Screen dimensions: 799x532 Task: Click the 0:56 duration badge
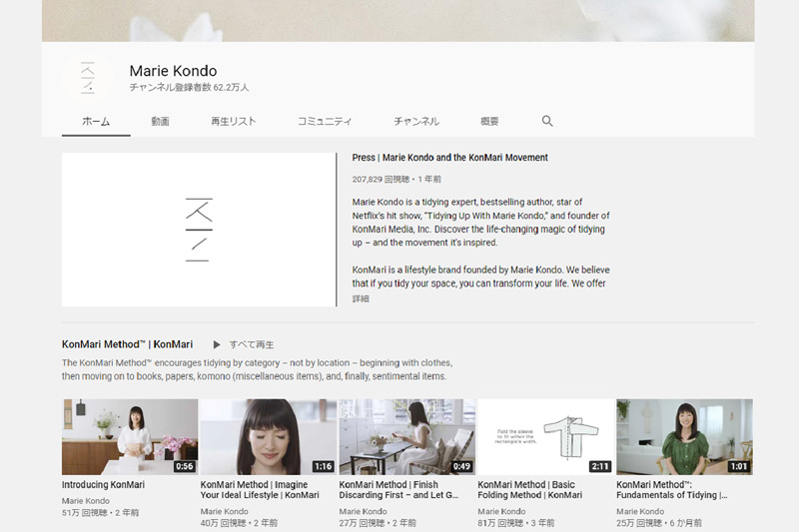click(x=185, y=466)
